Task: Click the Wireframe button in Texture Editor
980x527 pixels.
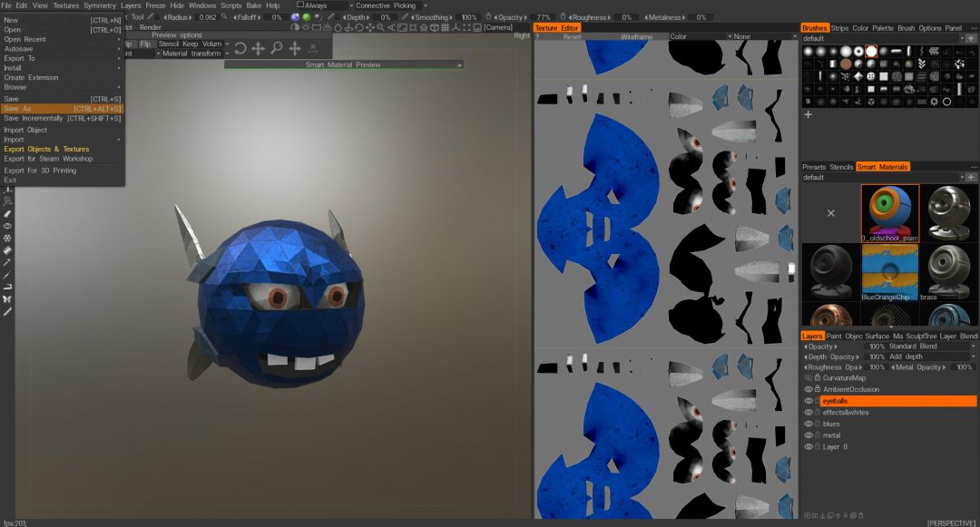Action: pyautogui.click(x=636, y=36)
